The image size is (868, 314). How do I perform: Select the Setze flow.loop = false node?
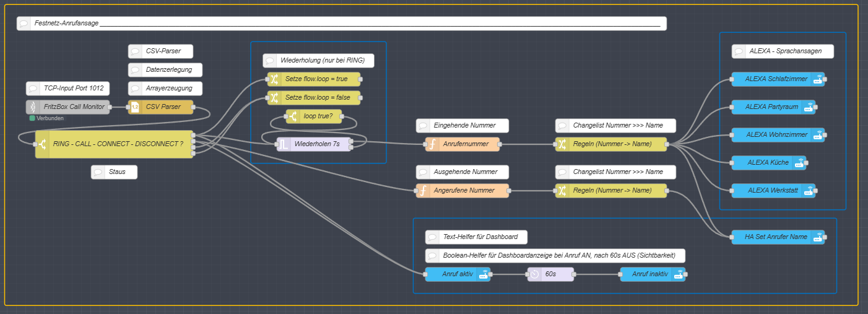point(316,98)
